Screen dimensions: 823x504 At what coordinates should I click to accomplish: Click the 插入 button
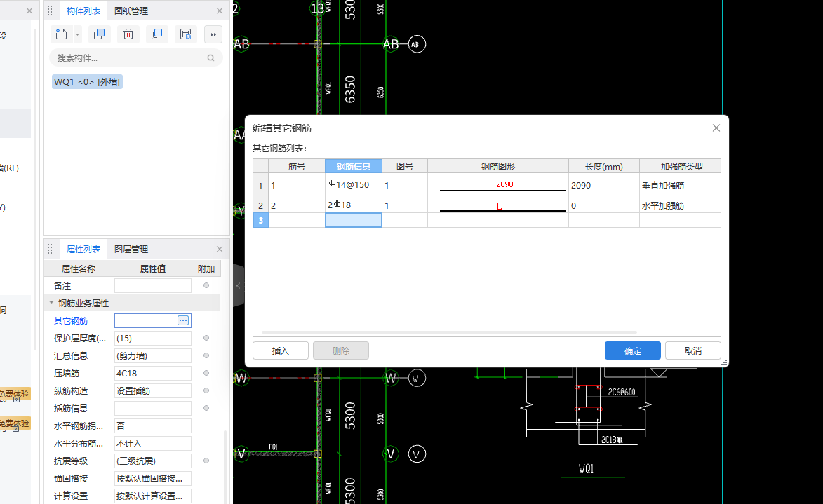point(280,350)
